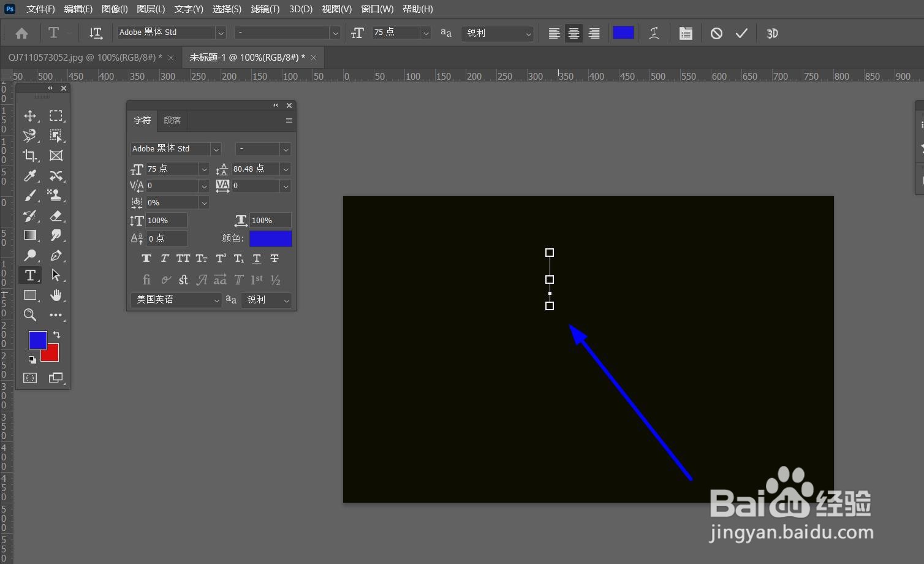Open Character panel leading 80.48 dropdown
The image size is (924, 564).
tap(286, 169)
